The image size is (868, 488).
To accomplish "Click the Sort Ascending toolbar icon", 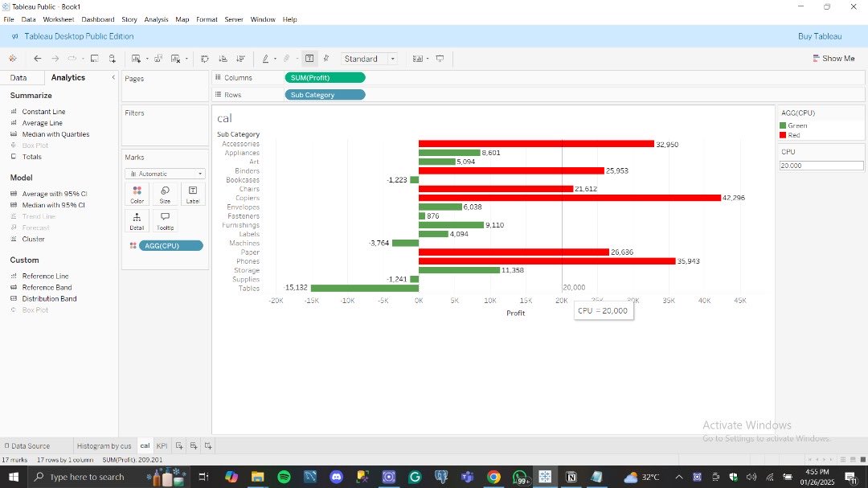I will pyautogui.click(x=223, y=58).
